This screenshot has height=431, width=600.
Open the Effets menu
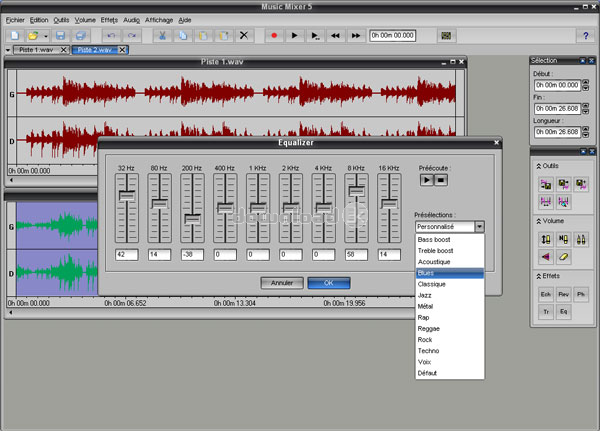pyautogui.click(x=109, y=19)
